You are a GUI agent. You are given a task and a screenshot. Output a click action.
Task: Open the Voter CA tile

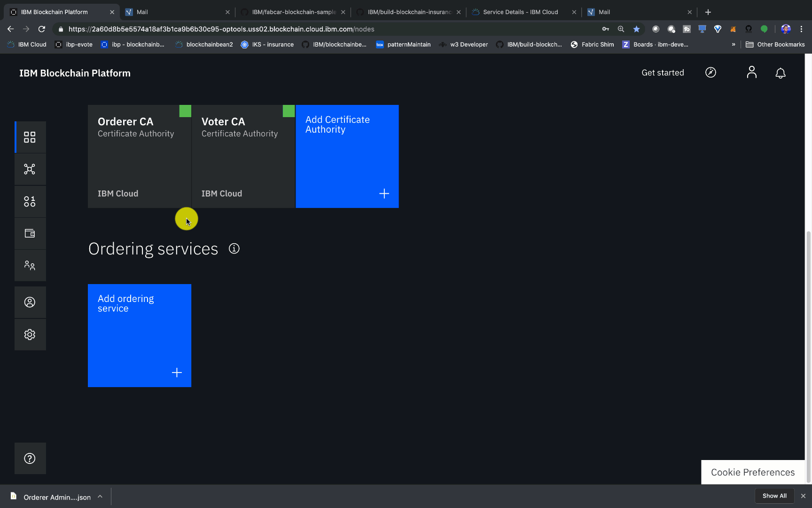click(243, 156)
